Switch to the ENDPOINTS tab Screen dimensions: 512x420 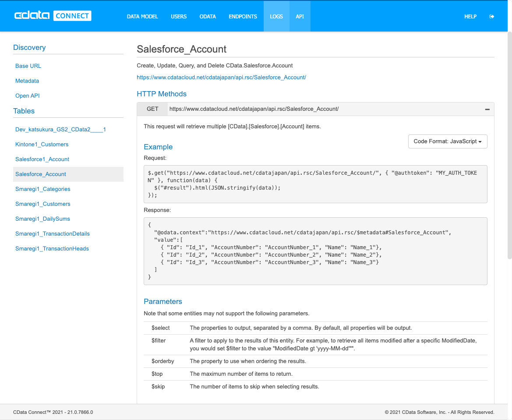(x=243, y=16)
